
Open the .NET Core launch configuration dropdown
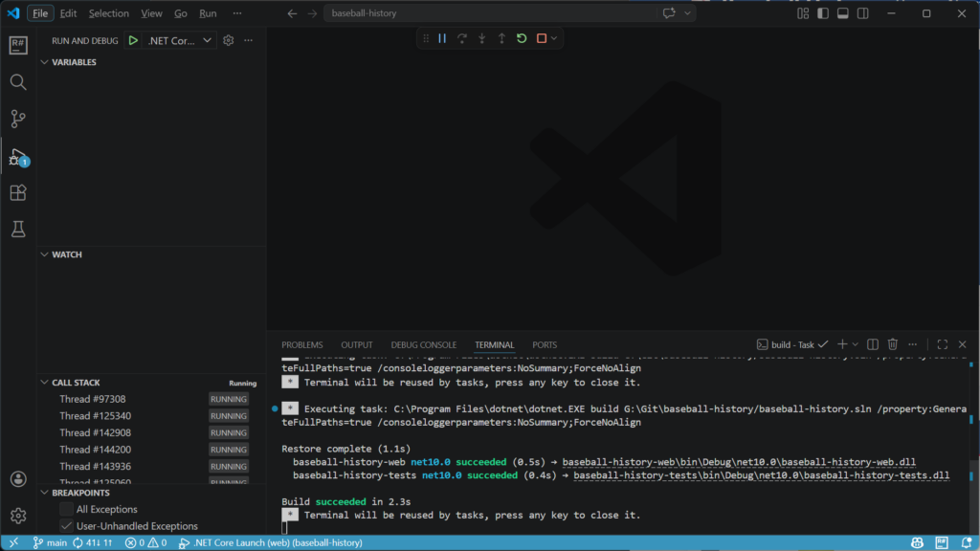click(x=180, y=40)
